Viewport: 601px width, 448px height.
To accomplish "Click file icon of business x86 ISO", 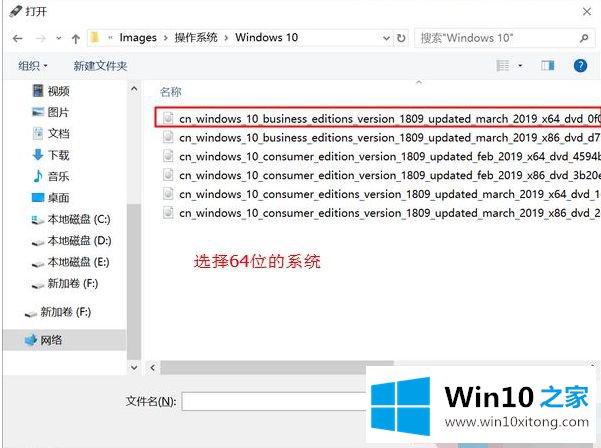I will (168, 137).
